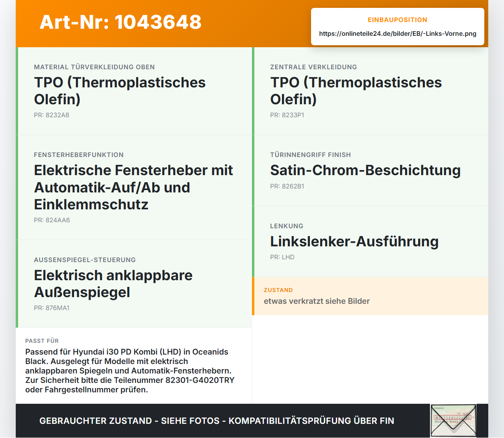Select the Fensterheberfunktion description text

(x=133, y=187)
